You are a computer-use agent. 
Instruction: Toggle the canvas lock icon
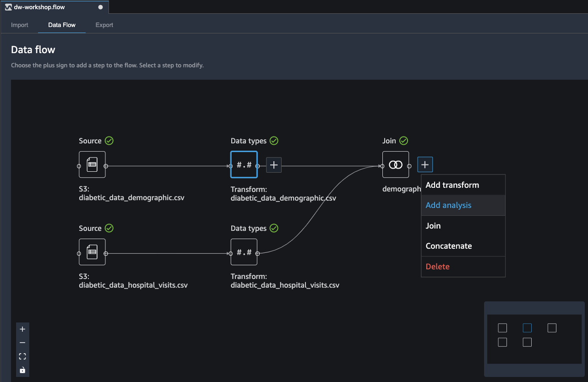[x=22, y=370]
